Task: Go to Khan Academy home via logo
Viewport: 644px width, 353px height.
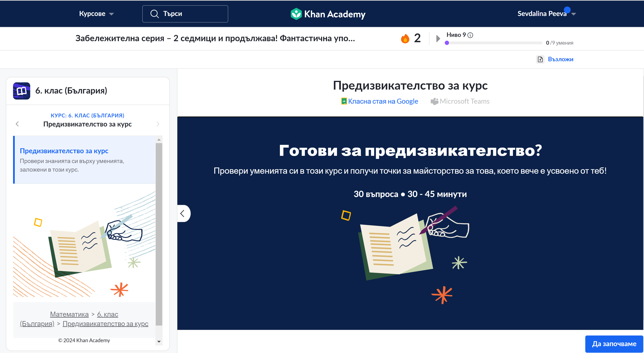Action: (x=328, y=14)
